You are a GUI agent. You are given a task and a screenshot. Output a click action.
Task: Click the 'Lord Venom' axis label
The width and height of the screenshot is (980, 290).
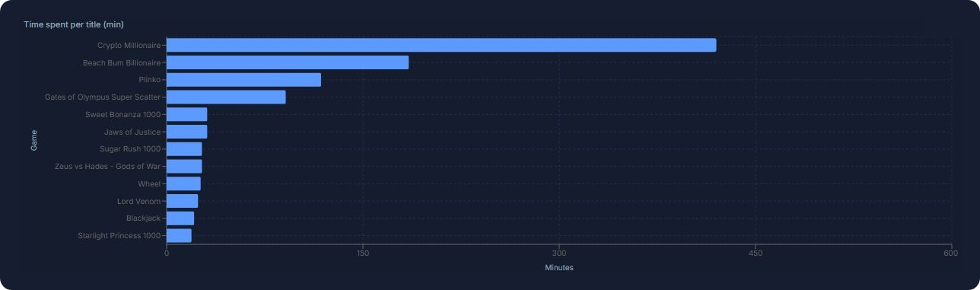[138, 201]
